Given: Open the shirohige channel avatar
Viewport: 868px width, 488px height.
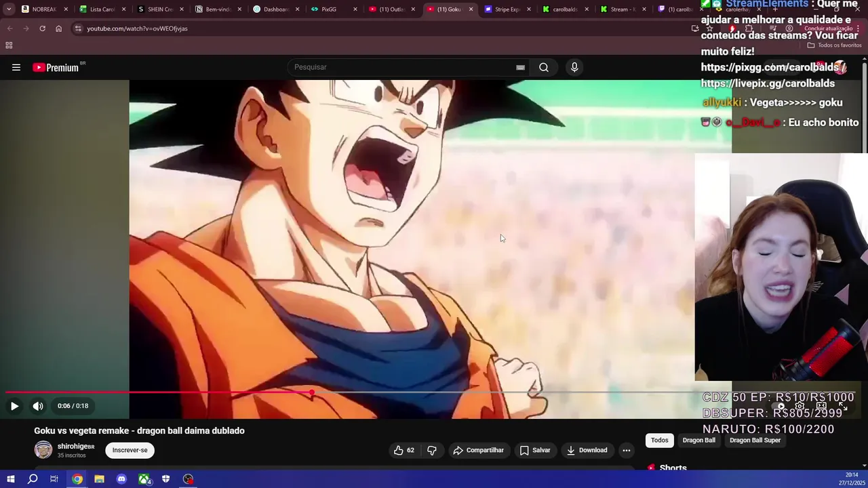Looking at the screenshot, I should [x=43, y=450].
